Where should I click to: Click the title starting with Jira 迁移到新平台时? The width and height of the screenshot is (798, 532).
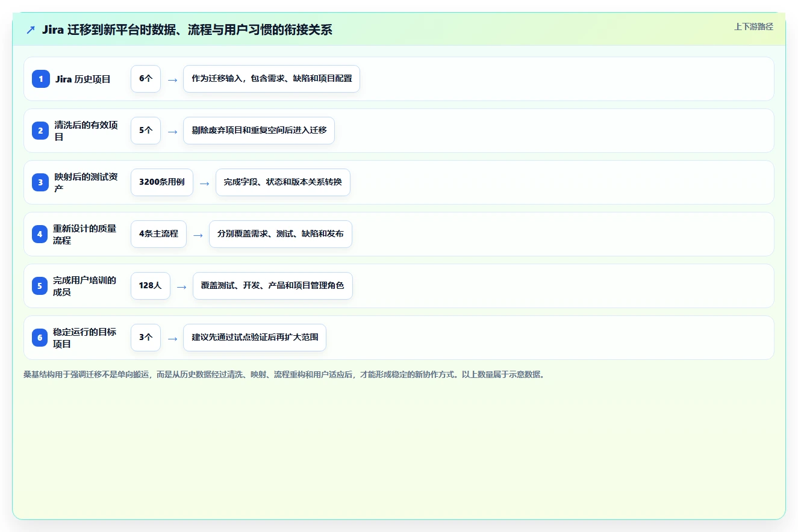pos(187,29)
